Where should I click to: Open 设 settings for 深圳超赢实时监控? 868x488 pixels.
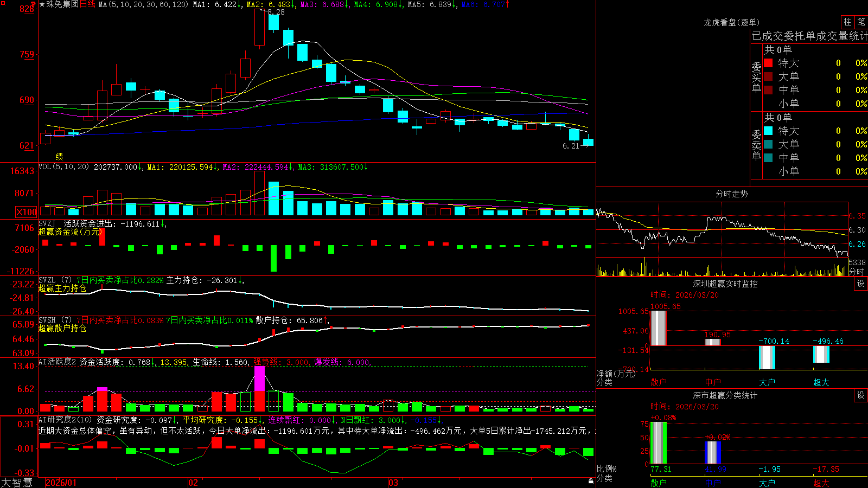[x=861, y=284]
